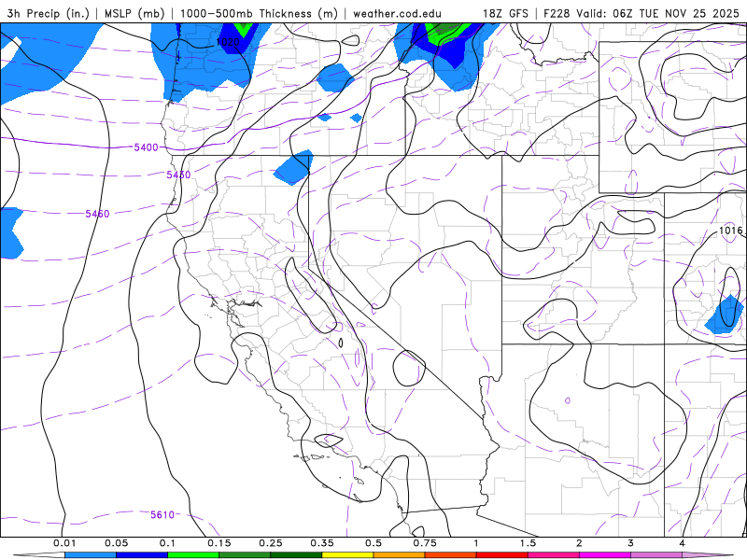
Task: Click the legend value 3
Action: pyautogui.click(x=631, y=543)
